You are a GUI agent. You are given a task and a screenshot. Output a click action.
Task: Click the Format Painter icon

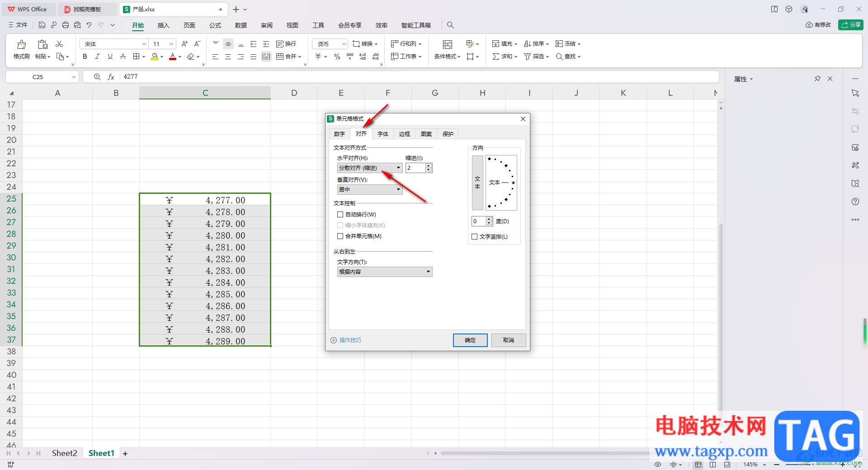click(x=21, y=44)
